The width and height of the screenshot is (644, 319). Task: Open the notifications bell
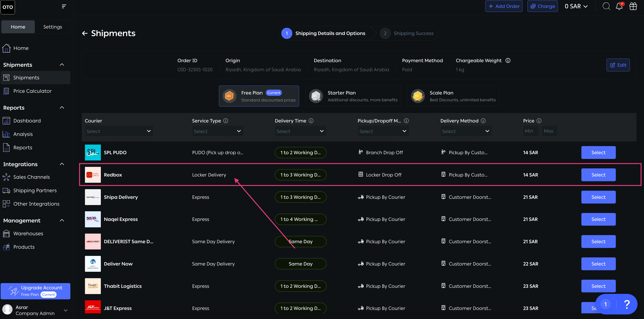point(619,6)
